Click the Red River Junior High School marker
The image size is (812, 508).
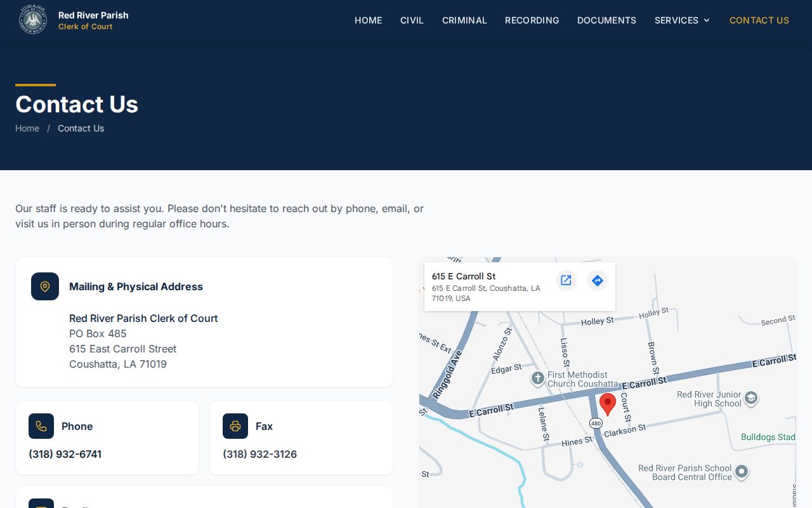pyautogui.click(x=751, y=398)
